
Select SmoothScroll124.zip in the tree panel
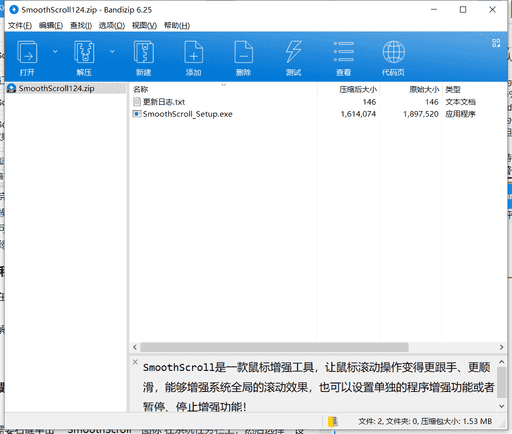coord(56,88)
